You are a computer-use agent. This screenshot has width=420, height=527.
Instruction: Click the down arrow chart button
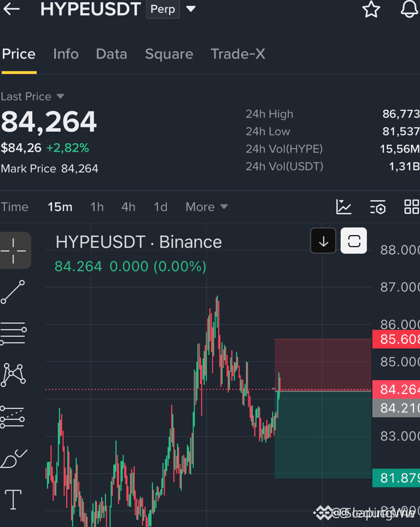tap(323, 241)
